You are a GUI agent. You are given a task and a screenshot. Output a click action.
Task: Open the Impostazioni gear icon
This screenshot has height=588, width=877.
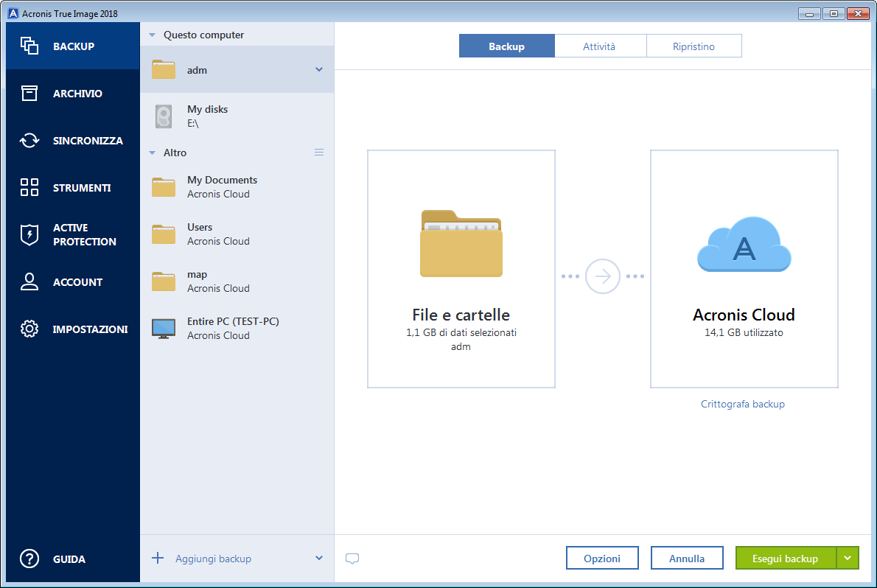pos(29,329)
